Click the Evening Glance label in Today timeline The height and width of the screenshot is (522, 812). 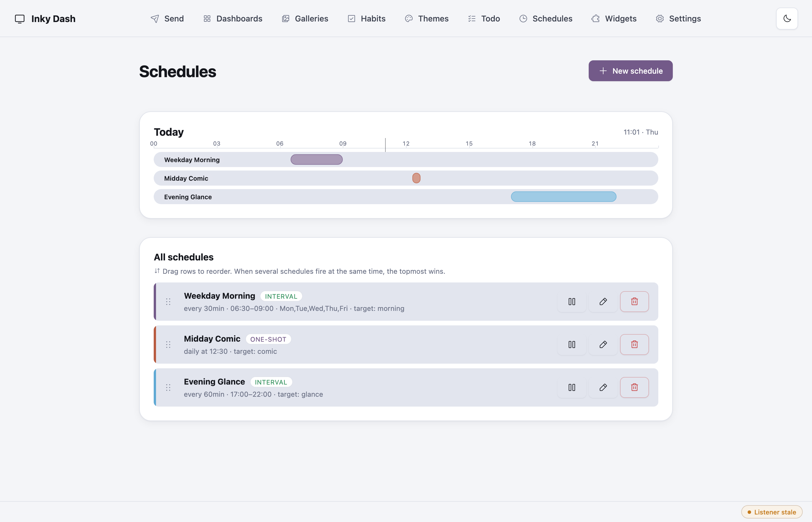pos(188,197)
